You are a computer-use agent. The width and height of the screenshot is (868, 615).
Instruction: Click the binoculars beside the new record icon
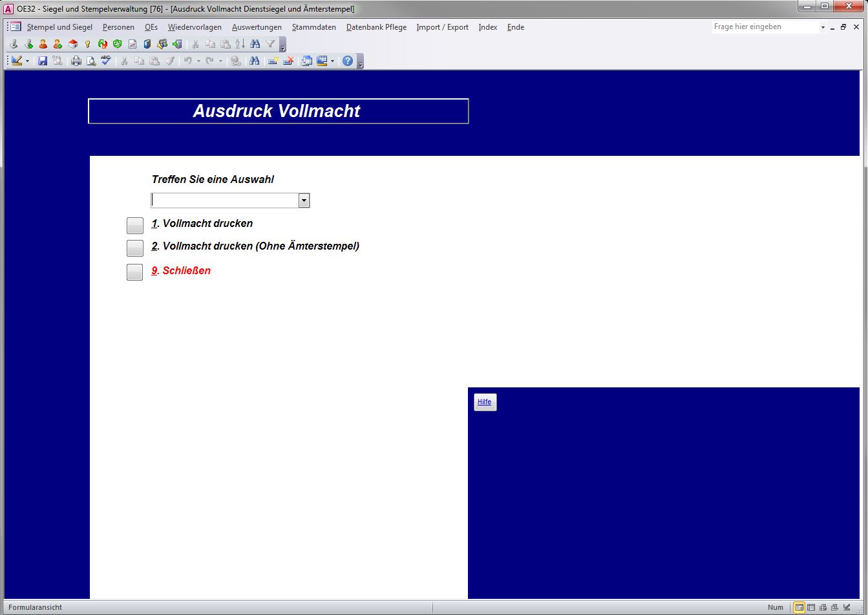tap(255, 61)
